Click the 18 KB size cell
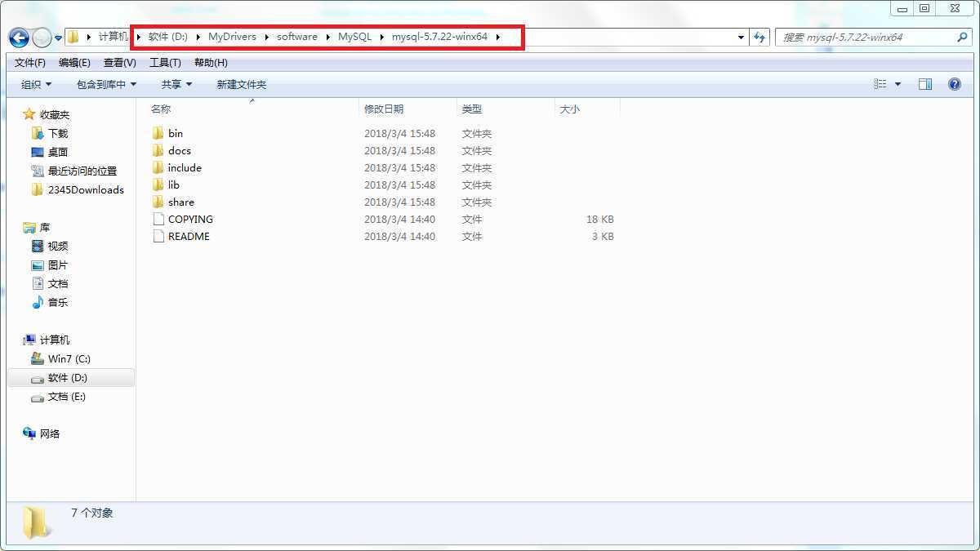 [x=600, y=219]
